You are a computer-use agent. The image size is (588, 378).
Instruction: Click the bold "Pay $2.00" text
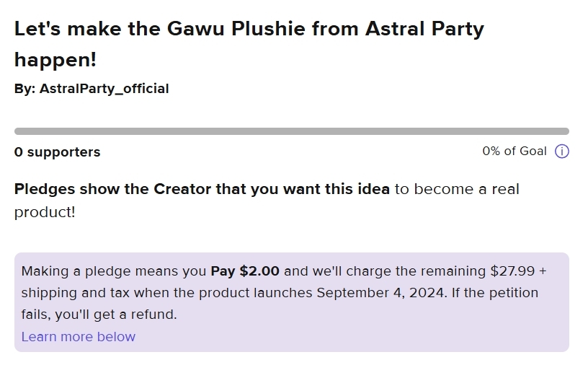(x=245, y=271)
